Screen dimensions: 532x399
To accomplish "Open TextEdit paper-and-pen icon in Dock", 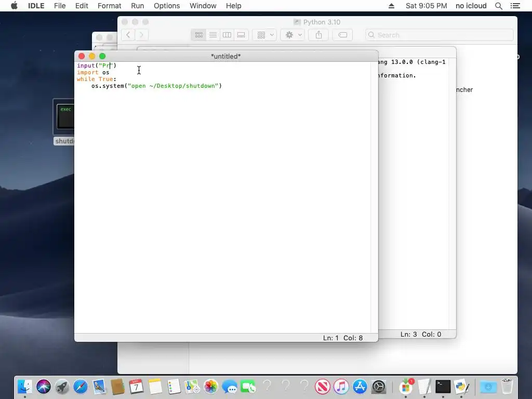I will [x=424, y=387].
